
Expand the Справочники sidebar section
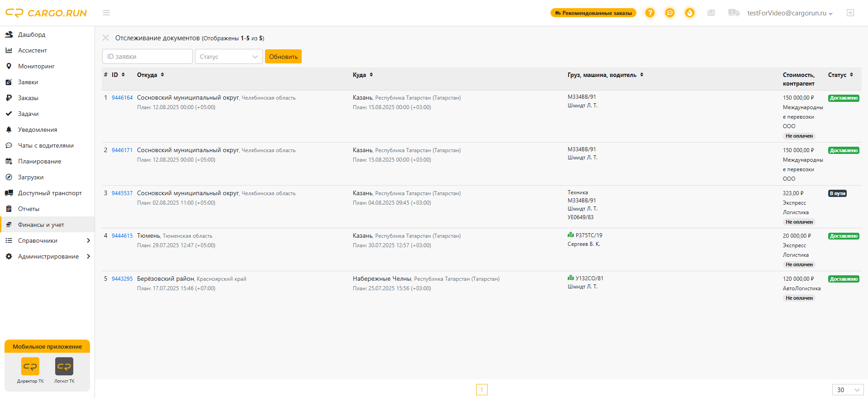pos(47,240)
